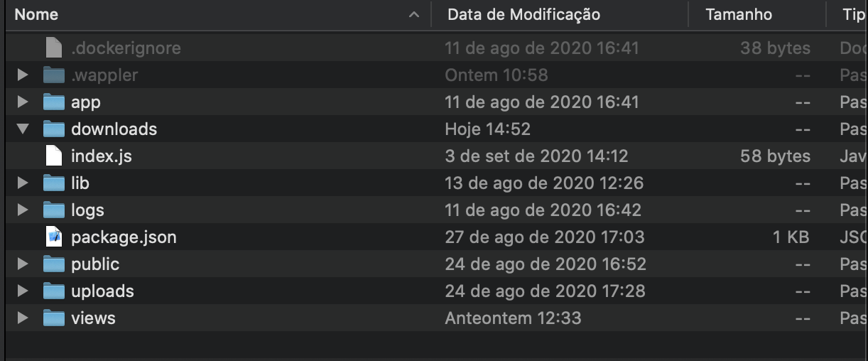Click the app folder icon
The width and height of the screenshot is (868, 361).
54,102
